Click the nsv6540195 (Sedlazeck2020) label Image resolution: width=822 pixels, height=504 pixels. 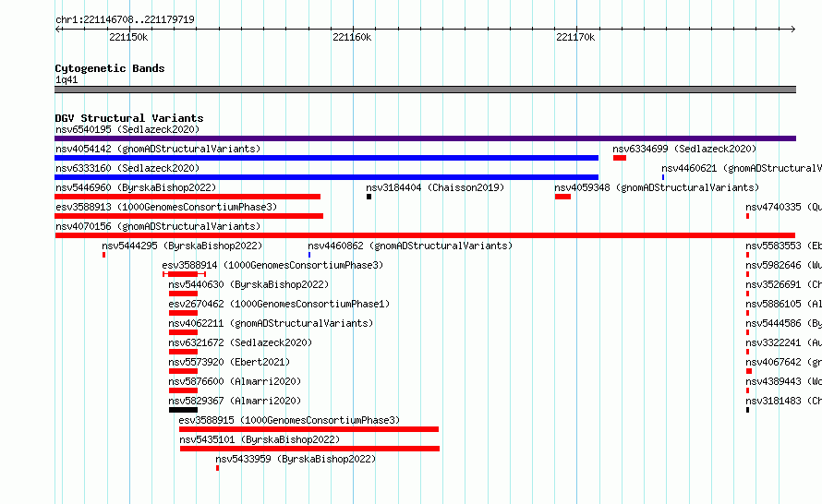coord(127,129)
